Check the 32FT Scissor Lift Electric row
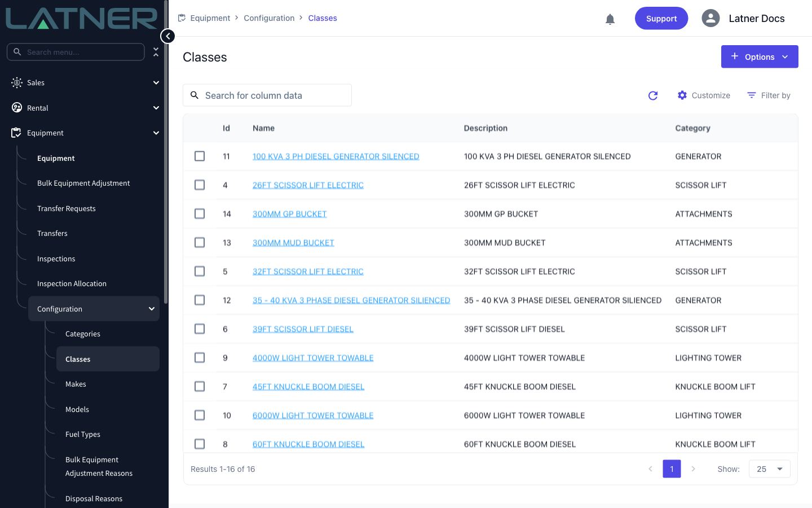Viewport: 812px width, 508px height. coord(200,271)
